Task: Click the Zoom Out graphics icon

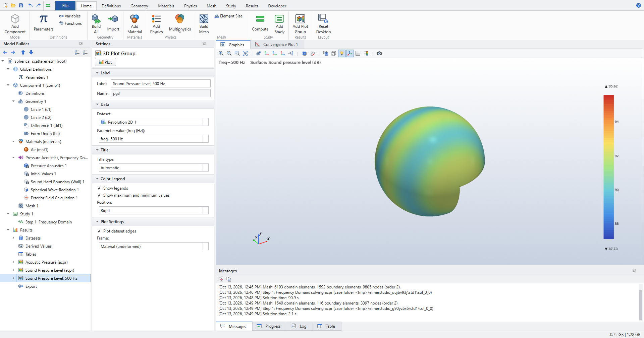Action: point(229,53)
